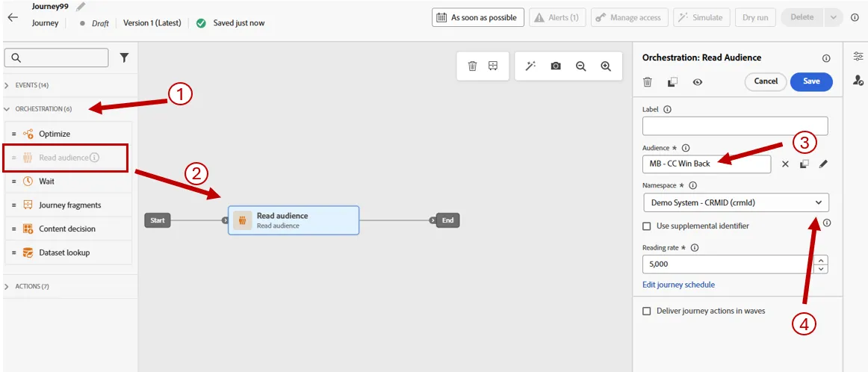Expand the EVENTS (14) section

tap(27, 85)
